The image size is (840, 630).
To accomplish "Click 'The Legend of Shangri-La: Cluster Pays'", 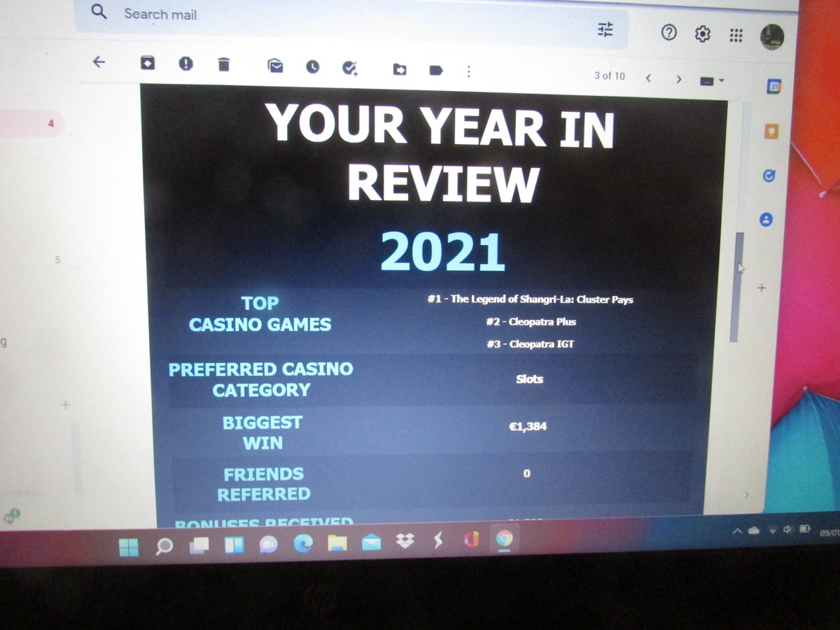I will [542, 299].
